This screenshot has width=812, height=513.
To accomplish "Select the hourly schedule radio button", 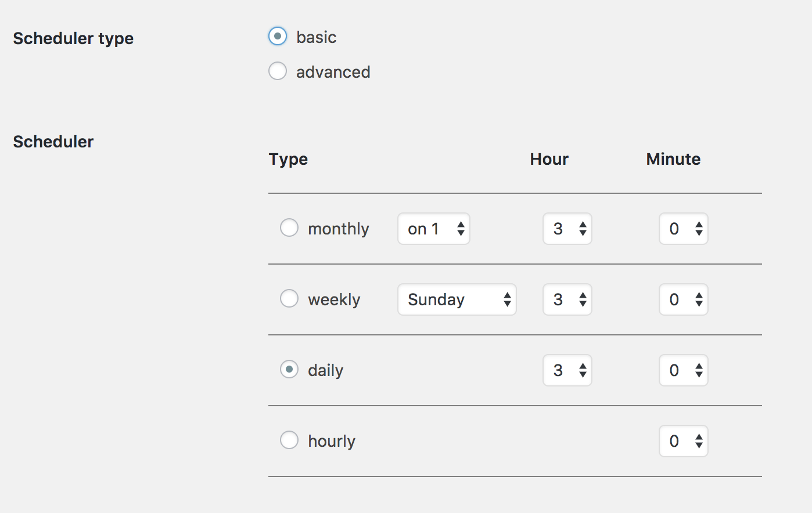I will coord(289,440).
